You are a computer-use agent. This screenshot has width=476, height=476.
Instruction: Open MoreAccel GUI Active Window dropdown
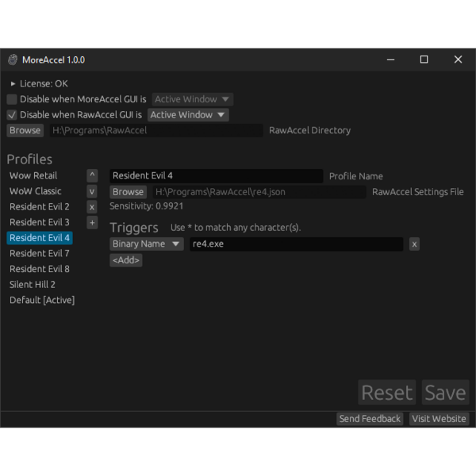[193, 99]
